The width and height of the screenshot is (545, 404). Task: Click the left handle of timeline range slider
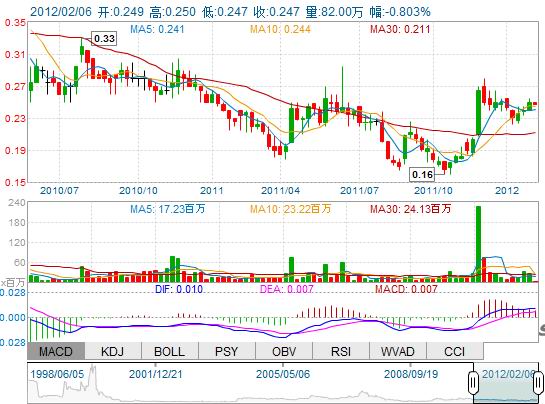(473, 382)
